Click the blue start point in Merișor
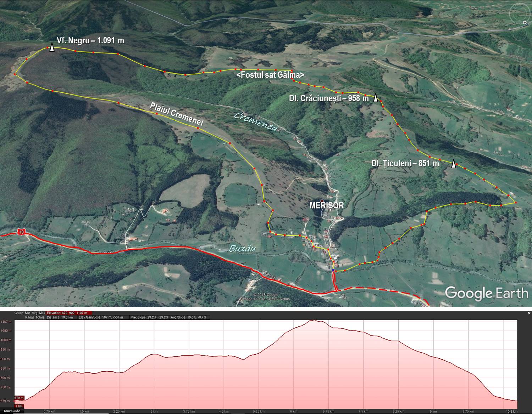This screenshot has width=532, height=414. (x=333, y=271)
